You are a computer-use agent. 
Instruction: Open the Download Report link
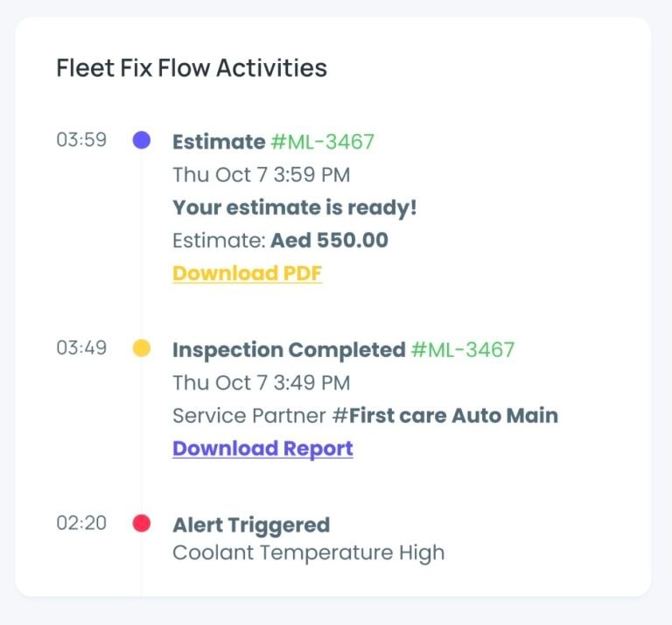tap(262, 448)
